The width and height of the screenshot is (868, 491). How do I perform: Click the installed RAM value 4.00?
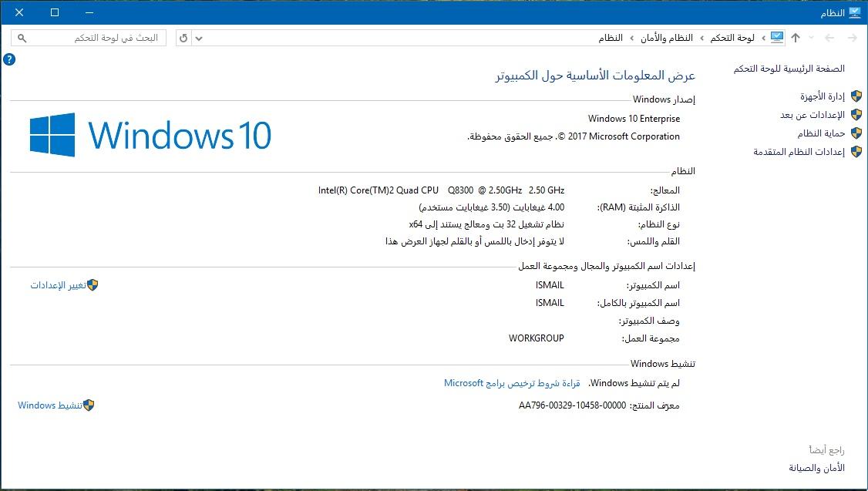click(492, 207)
